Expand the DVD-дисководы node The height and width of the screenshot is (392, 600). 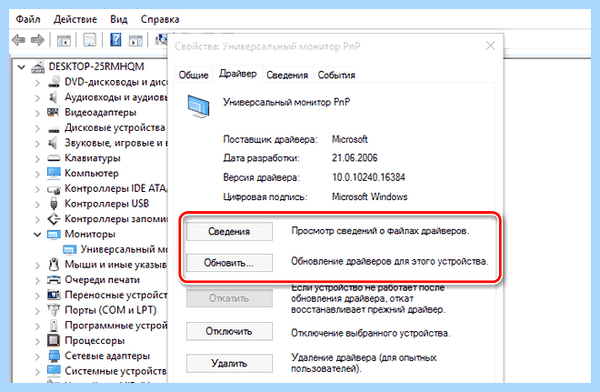point(37,82)
